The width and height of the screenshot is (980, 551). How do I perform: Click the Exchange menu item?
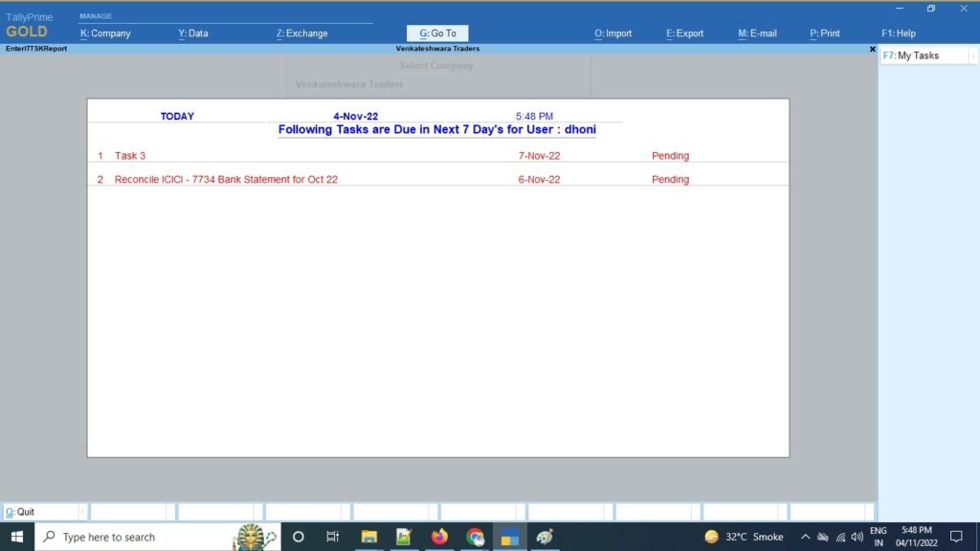(x=301, y=33)
